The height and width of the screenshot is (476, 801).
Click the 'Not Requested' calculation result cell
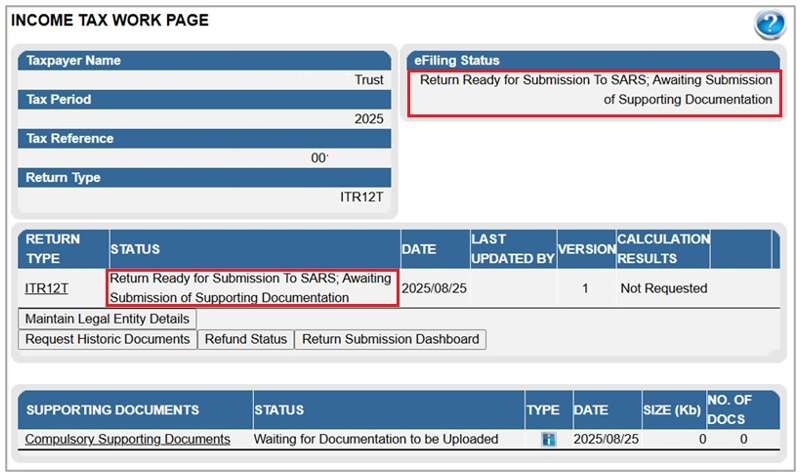pyautogui.click(x=663, y=288)
